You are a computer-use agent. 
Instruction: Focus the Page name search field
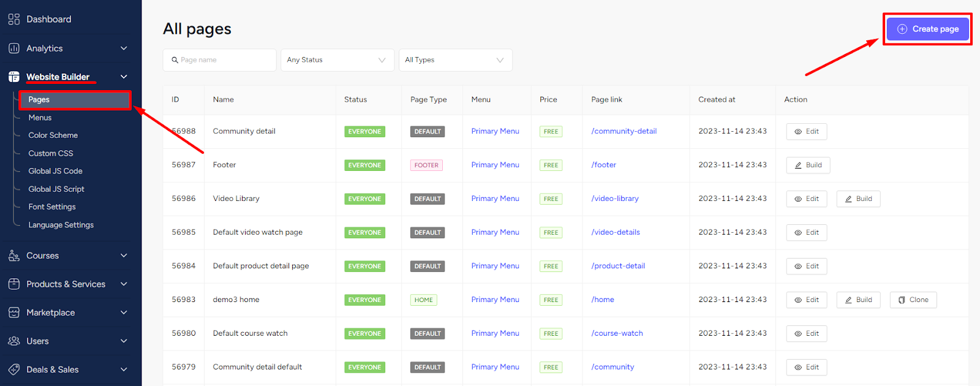tap(219, 60)
